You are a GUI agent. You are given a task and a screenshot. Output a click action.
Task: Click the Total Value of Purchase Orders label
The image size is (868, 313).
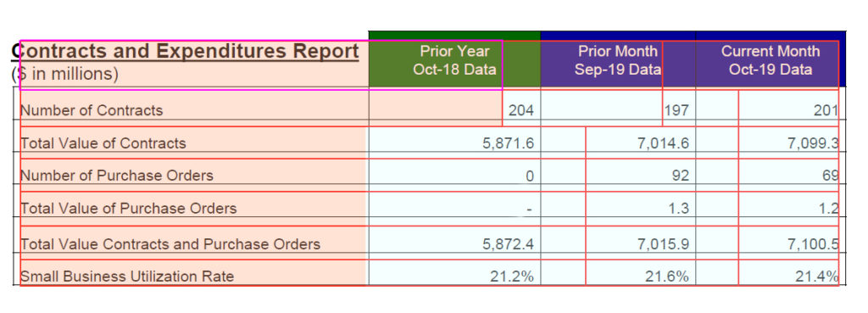129,208
